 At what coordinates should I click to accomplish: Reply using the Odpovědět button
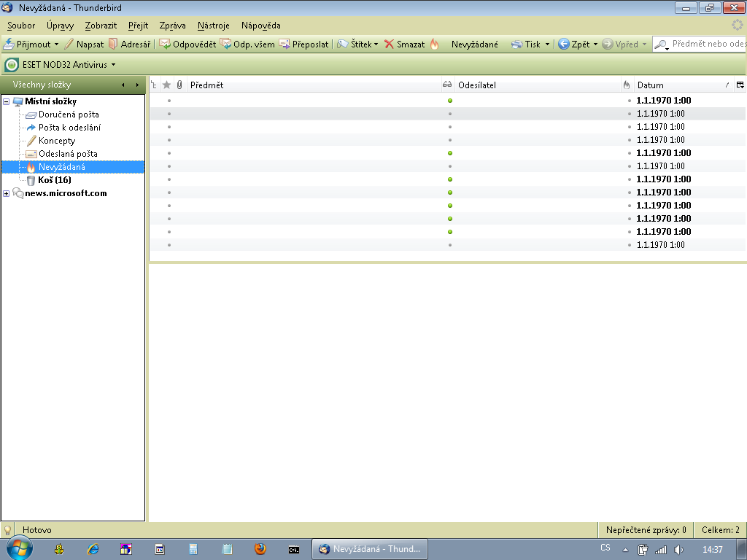[x=187, y=44]
